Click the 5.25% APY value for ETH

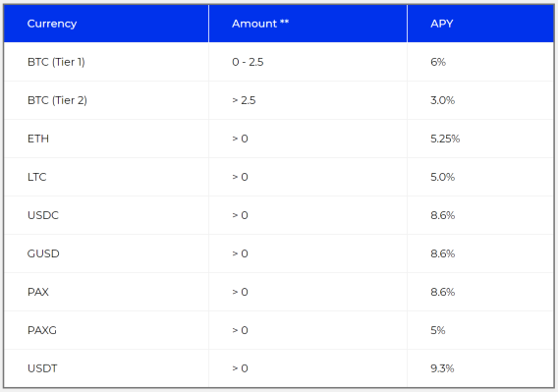445,139
